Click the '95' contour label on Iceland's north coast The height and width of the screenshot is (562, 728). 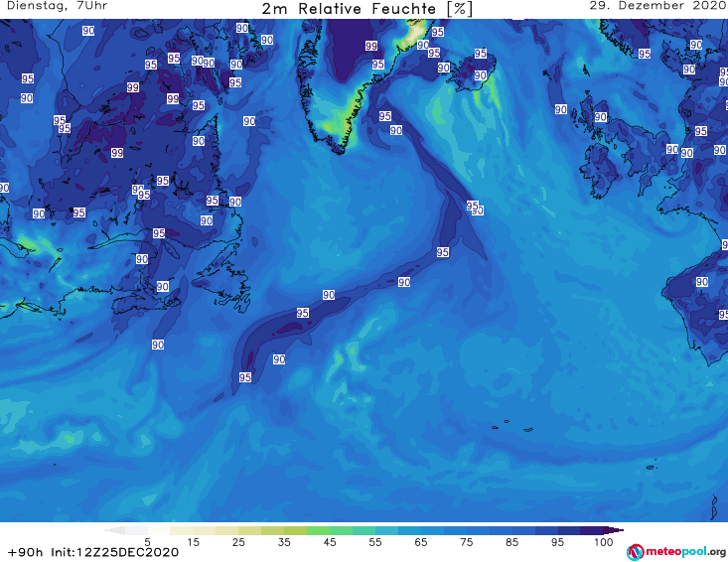pyautogui.click(x=480, y=54)
